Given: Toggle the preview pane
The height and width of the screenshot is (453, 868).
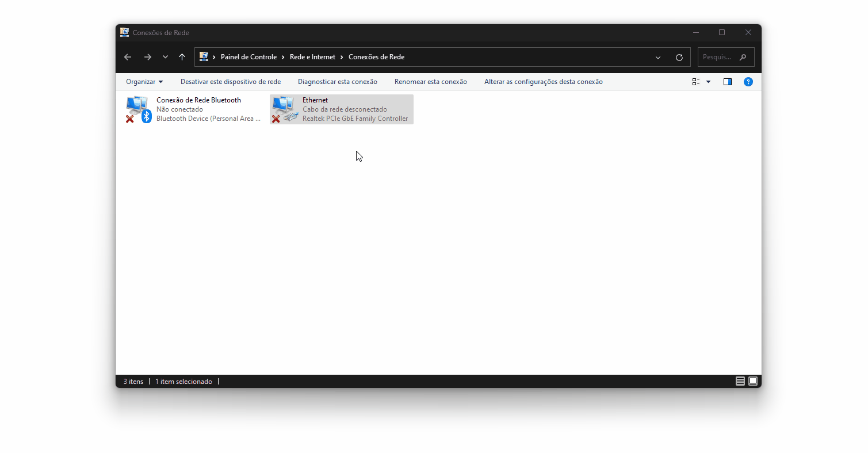Looking at the screenshot, I should coord(728,82).
